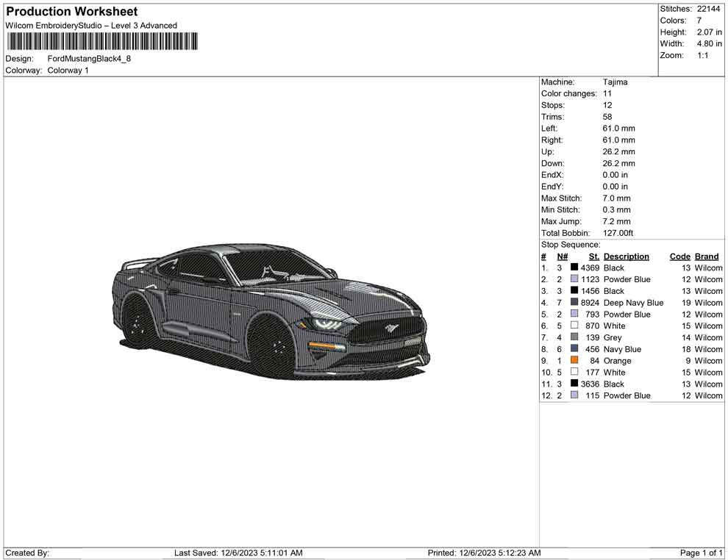This screenshot has width=728, height=560.
Task: Click the Black thread chip at stop 1
Action: pos(574,268)
